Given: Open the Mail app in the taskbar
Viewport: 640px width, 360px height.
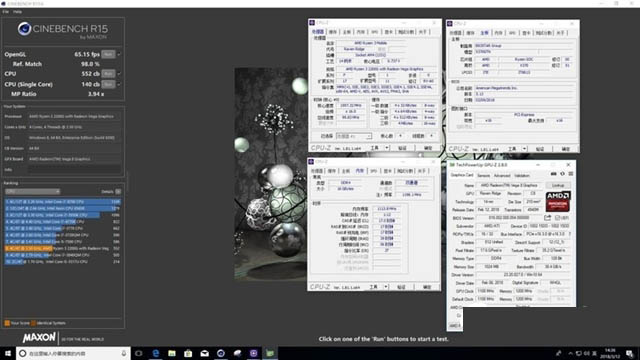Looking at the screenshot, I should point(204,353).
